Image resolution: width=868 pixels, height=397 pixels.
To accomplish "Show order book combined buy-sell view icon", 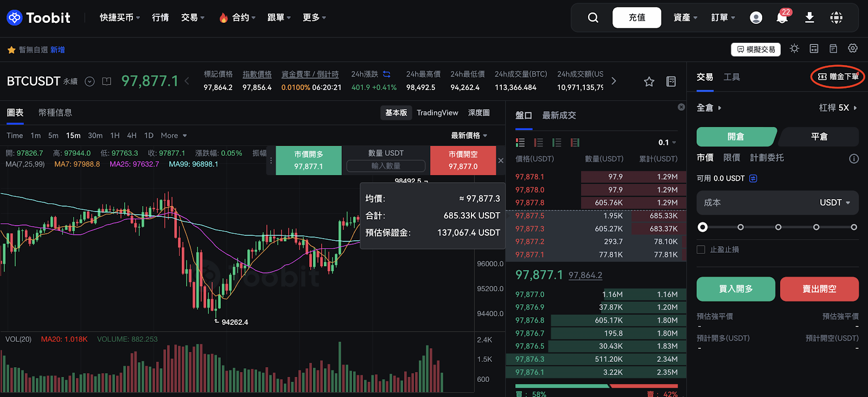I will click(520, 143).
